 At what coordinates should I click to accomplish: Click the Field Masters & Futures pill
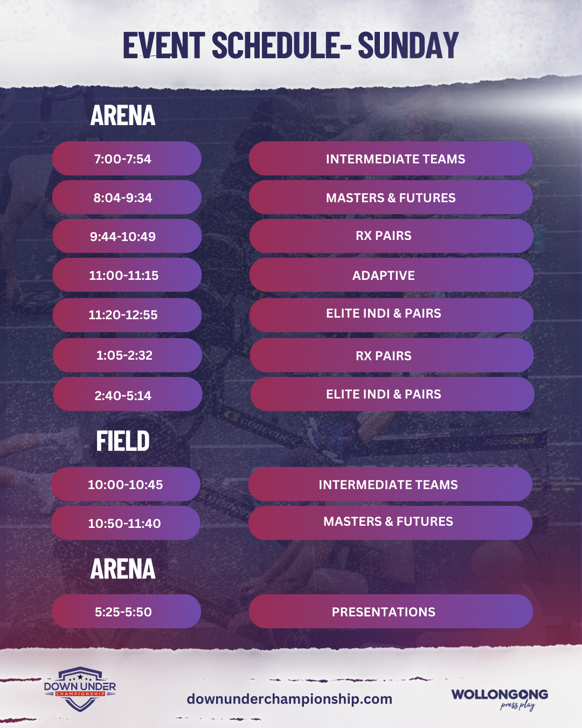(x=390, y=522)
